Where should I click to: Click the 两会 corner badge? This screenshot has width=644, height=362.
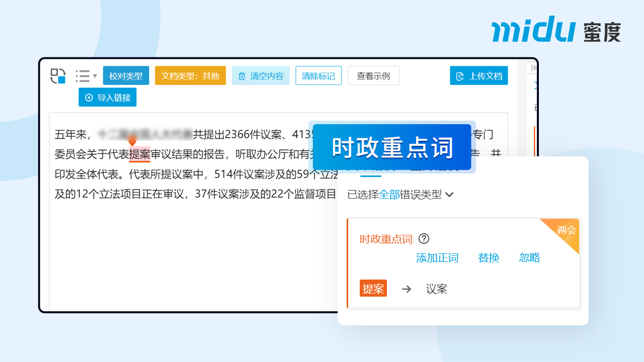[567, 230]
